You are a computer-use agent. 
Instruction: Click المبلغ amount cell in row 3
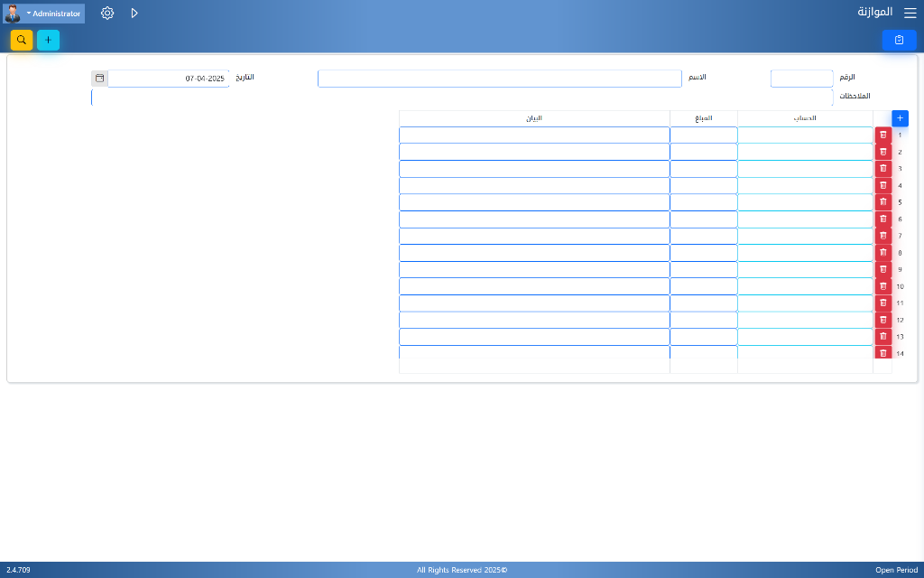pyautogui.click(x=703, y=169)
